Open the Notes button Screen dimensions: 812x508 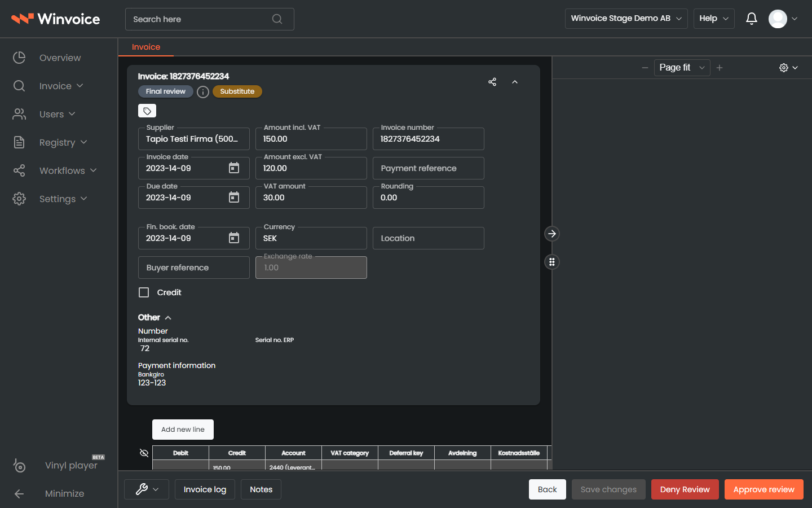(x=261, y=489)
